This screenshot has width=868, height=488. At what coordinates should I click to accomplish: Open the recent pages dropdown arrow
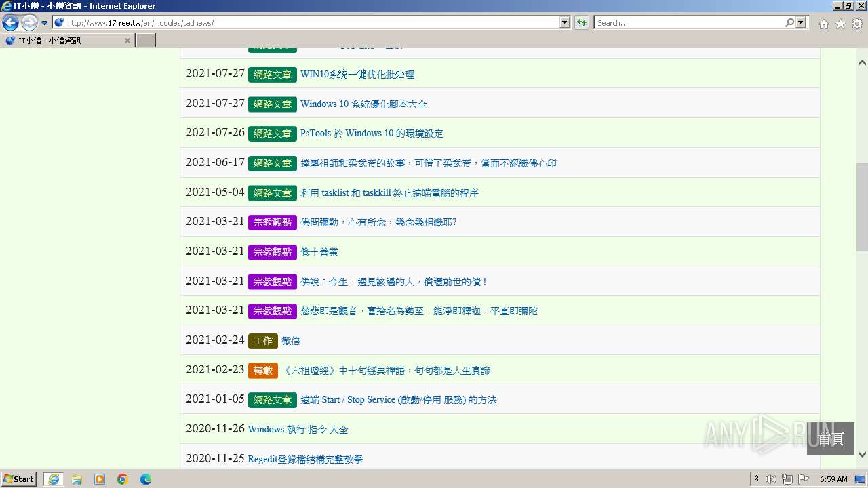(45, 23)
